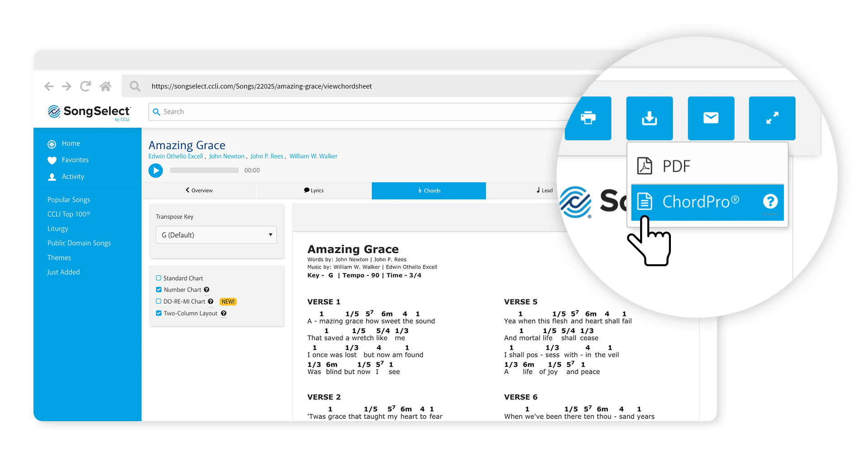Go back to the Overview tab
Image resolution: width=868 pixels, height=470 pixels.
(199, 191)
